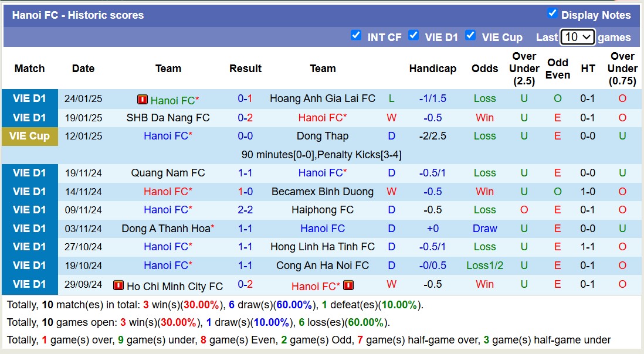Open Dong Thap team link

(323, 136)
